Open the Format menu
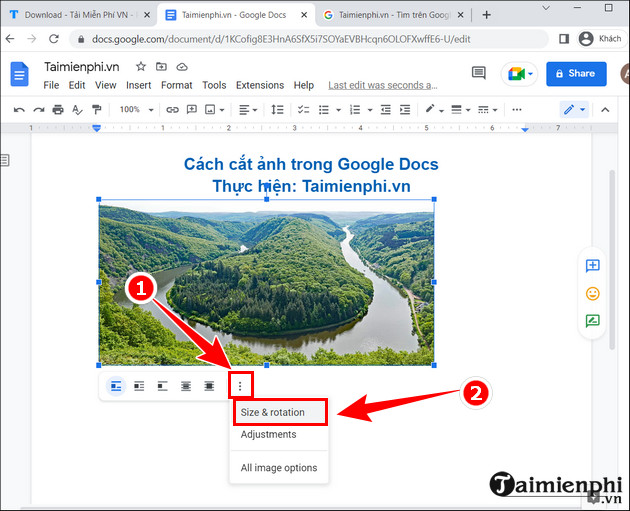Screen dimensions: 630x511 pyautogui.click(x=177, y=85)
